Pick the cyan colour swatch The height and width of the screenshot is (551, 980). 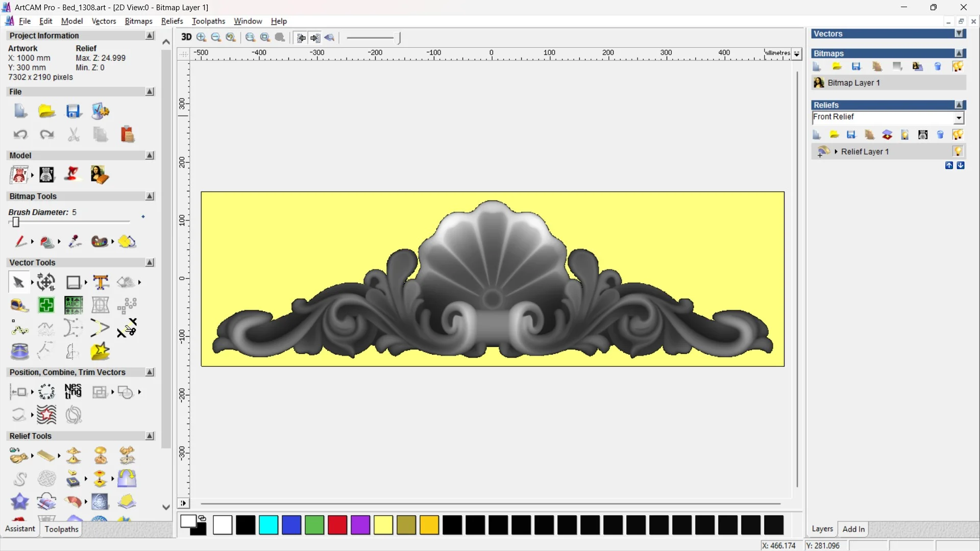click(268, 525)
